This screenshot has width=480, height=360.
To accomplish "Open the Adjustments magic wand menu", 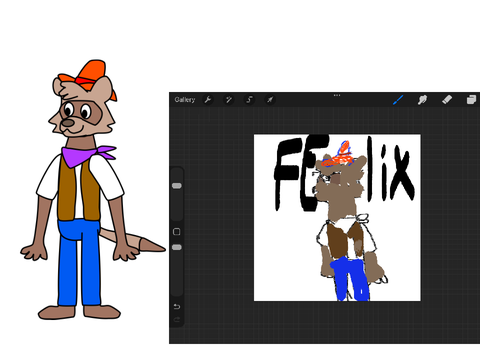I will pyautogui.click(x=229, y=100).
